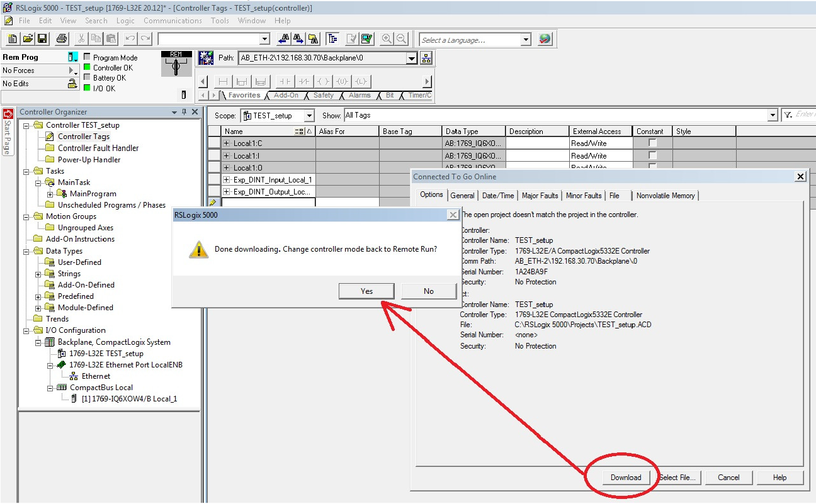Switch to the Date/Time tab
The image size is (816, 504).
click(498, 196)
